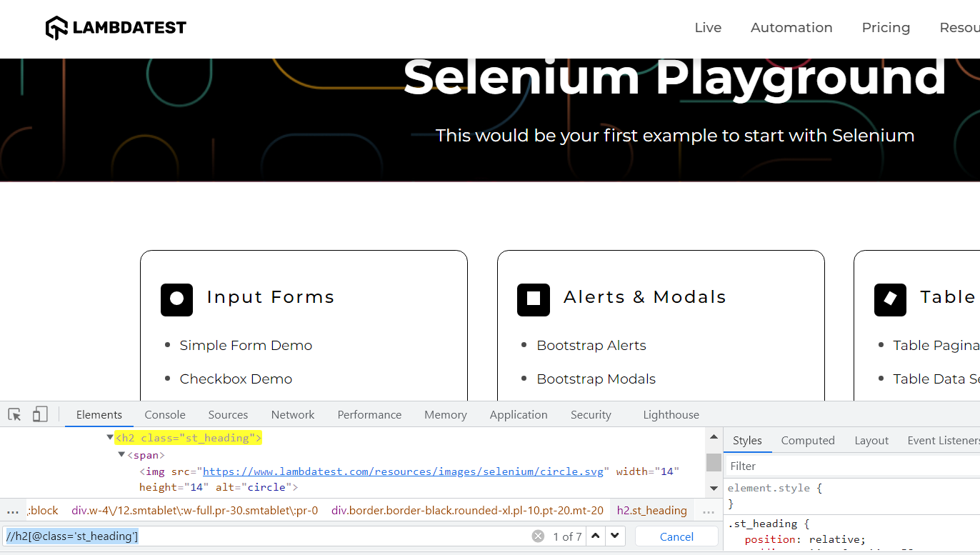The width and height of the screenshot is (980, 555).
Task: Follow the circle.svg image URL link
Action: 404,471
